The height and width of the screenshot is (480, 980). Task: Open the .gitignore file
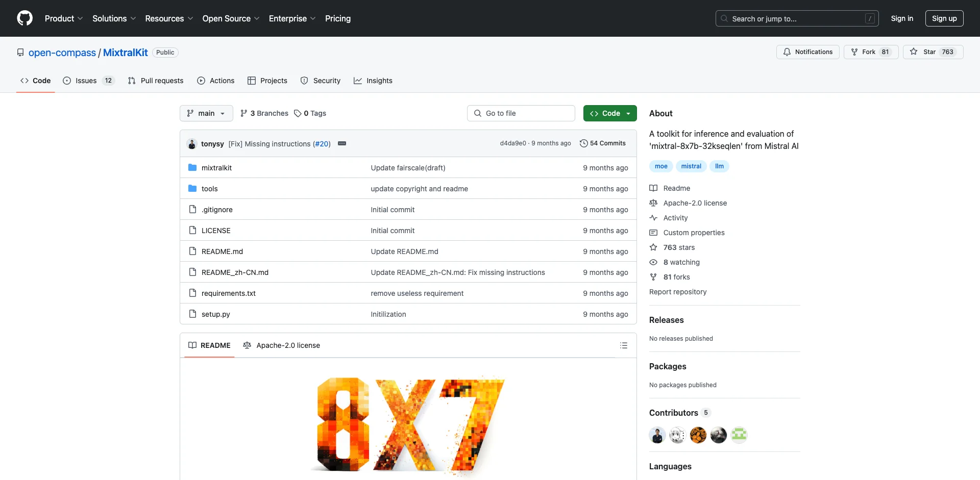tap(217, 210)
